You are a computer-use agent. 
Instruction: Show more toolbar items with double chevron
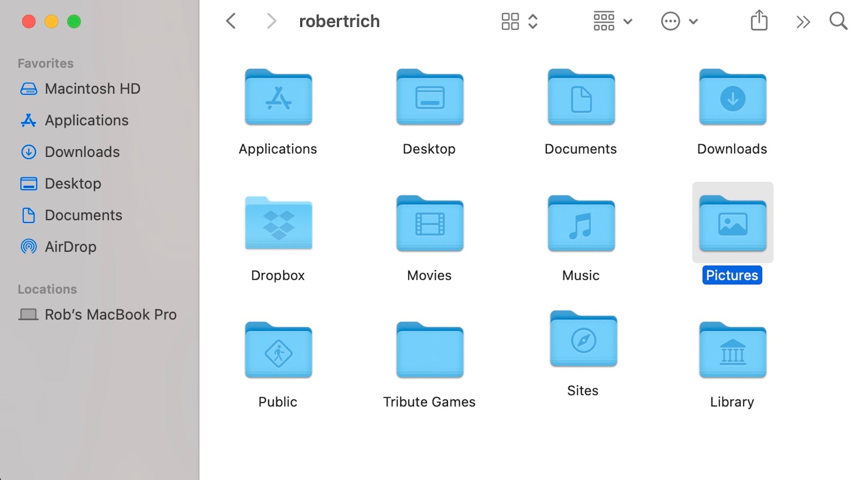tap(803, 22)
